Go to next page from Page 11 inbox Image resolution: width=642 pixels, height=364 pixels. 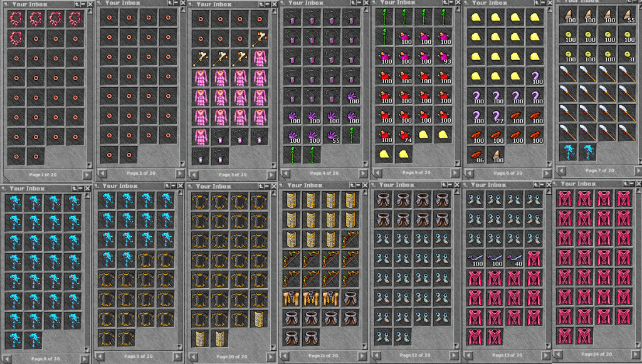[x=362, y=356]
